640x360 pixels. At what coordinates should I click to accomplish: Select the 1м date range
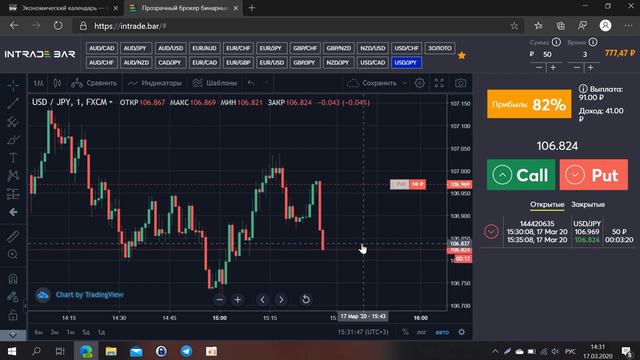pyautogui.click(x=70, y=332)
